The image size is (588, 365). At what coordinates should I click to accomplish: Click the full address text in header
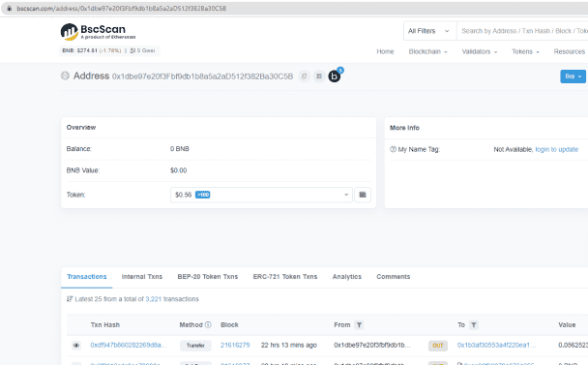[202, 76]
